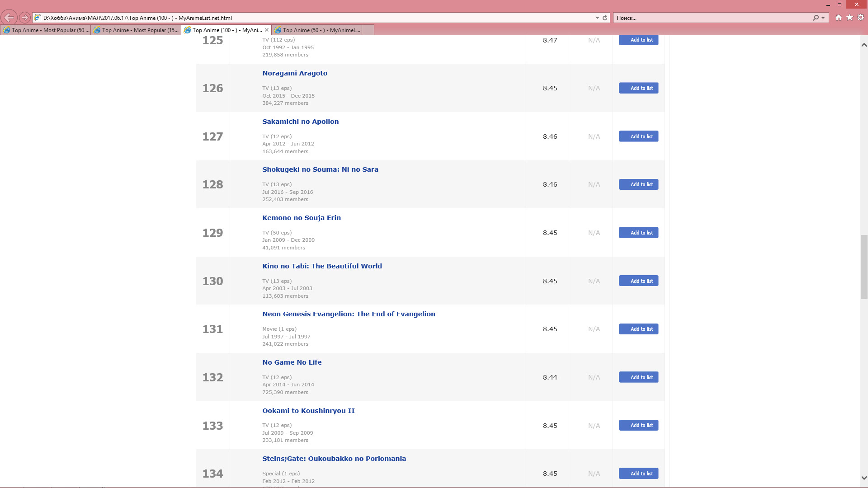Open the Home page icon
This screenshot has width=868, height=488.
[x=839, y=18]
